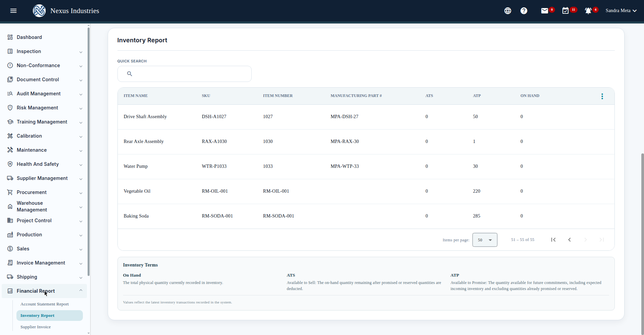
Task: Focus the Quick Search input field
Action: [x=185, y=74]
